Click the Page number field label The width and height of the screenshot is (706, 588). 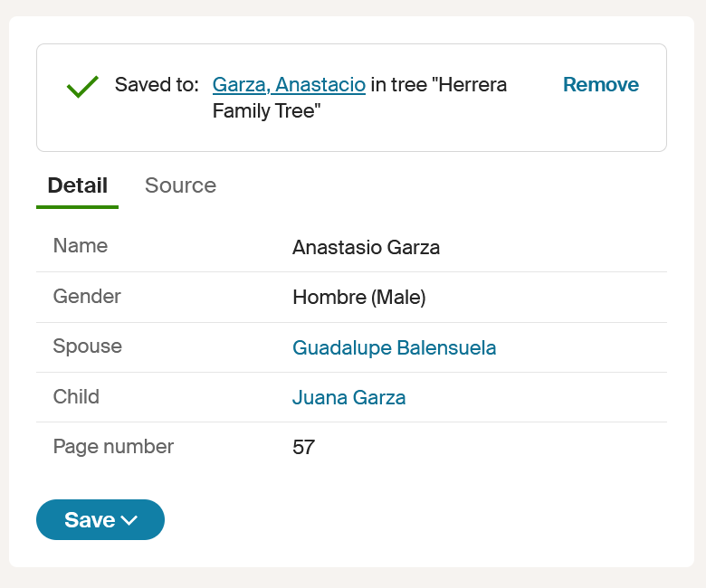113,447
